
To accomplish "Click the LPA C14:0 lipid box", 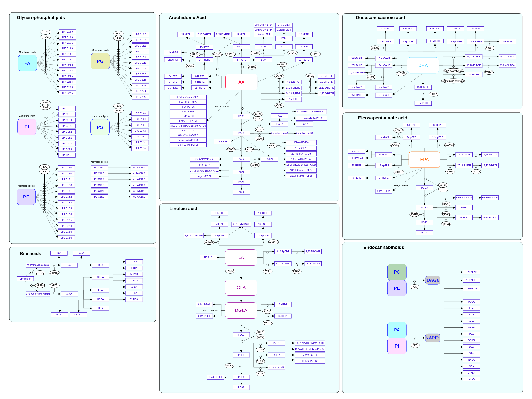I will [x=67, y=32].
